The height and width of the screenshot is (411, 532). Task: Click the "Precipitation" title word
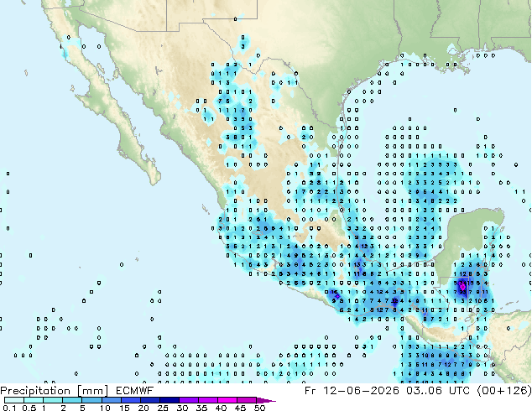click(x=35, y=391)
